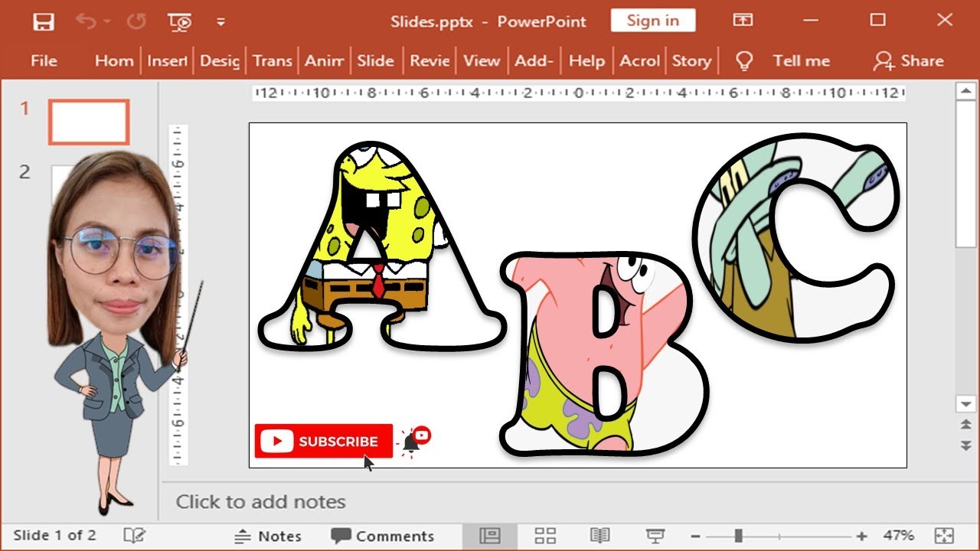Image resolution: width=980 pixels, height=551 pixels.
Task: Toggle the Notes pane button
Action: click(268, 536)
